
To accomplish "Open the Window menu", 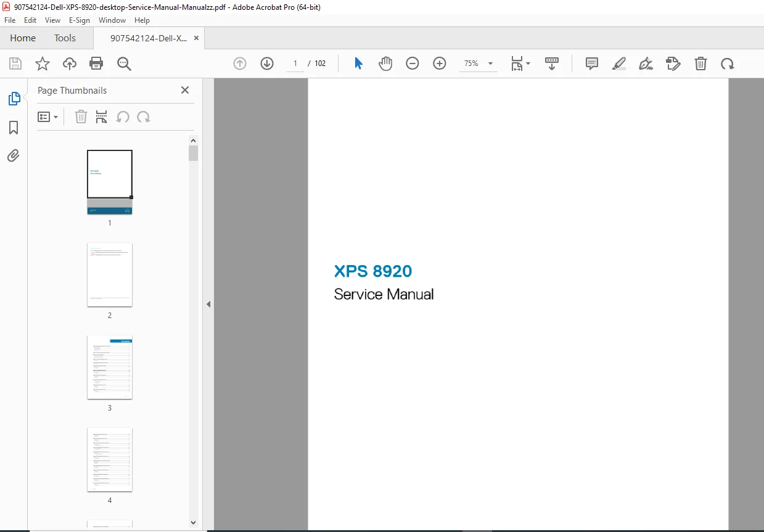I will (x=112, y=20).
